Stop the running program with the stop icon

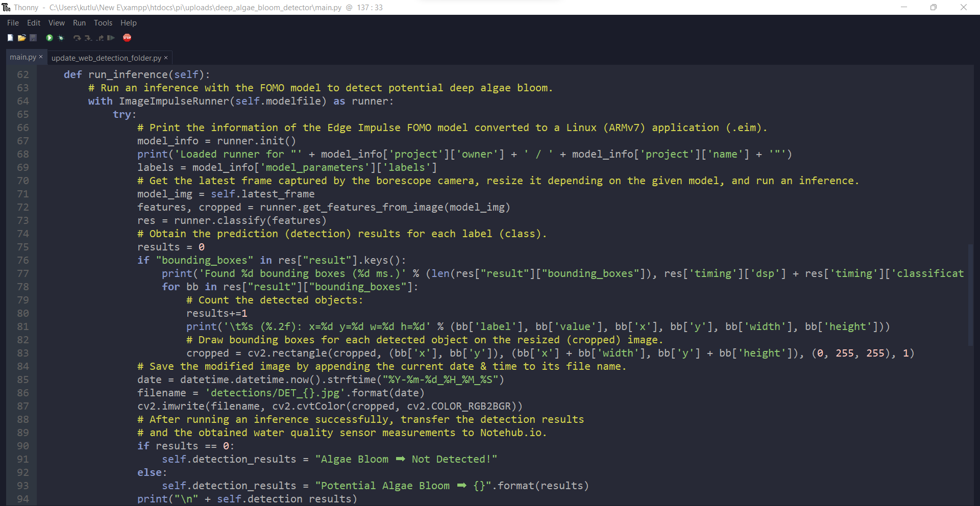tap(127, 38)
